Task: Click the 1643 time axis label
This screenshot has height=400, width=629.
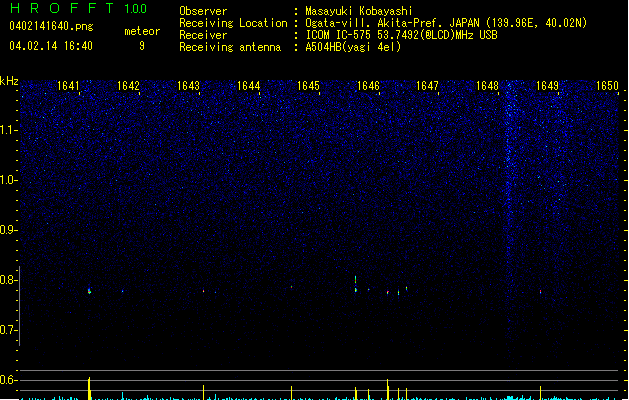Action: (x=188, y=86)
